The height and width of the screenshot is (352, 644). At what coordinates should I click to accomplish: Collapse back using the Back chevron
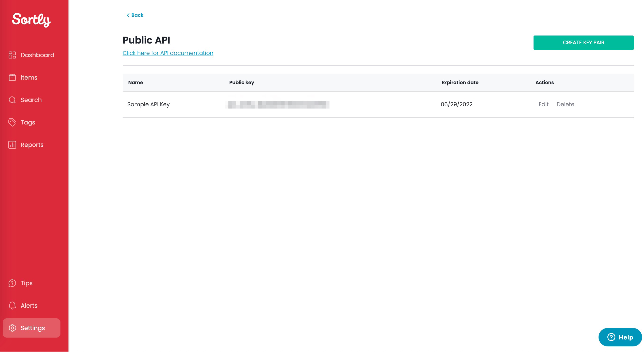pyautogui.click(x=128, y=15)
